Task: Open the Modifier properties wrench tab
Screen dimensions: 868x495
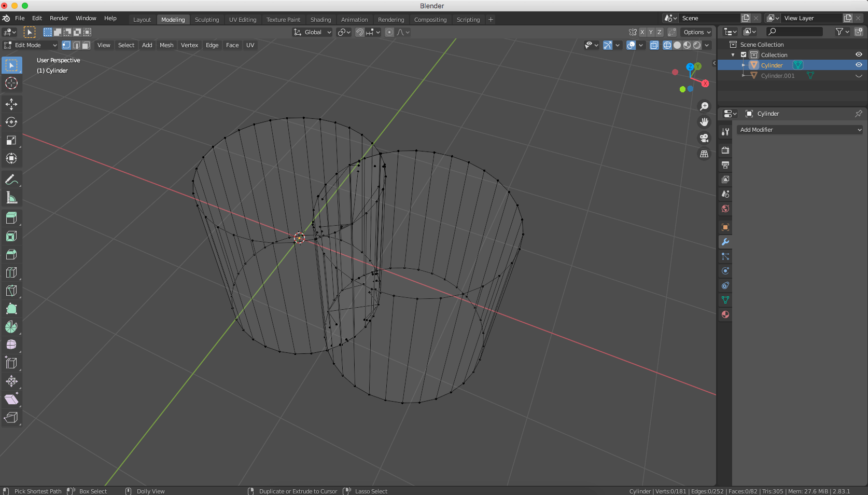Action: point(725,242)
